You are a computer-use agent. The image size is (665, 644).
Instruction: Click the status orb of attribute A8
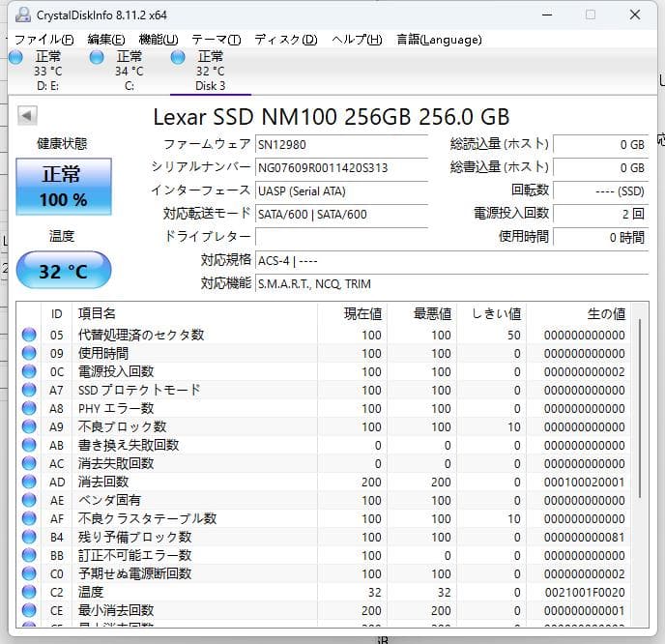[29, 408]
